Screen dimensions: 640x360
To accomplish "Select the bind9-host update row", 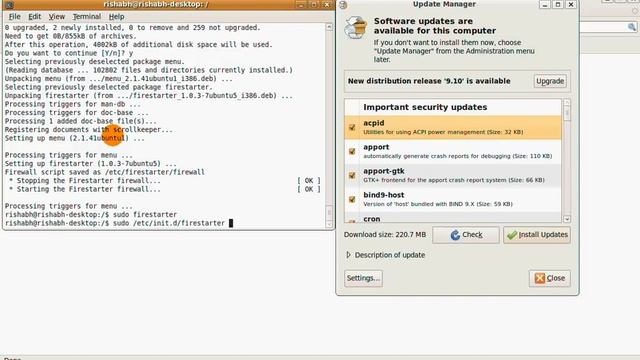I will click(453, 200).
